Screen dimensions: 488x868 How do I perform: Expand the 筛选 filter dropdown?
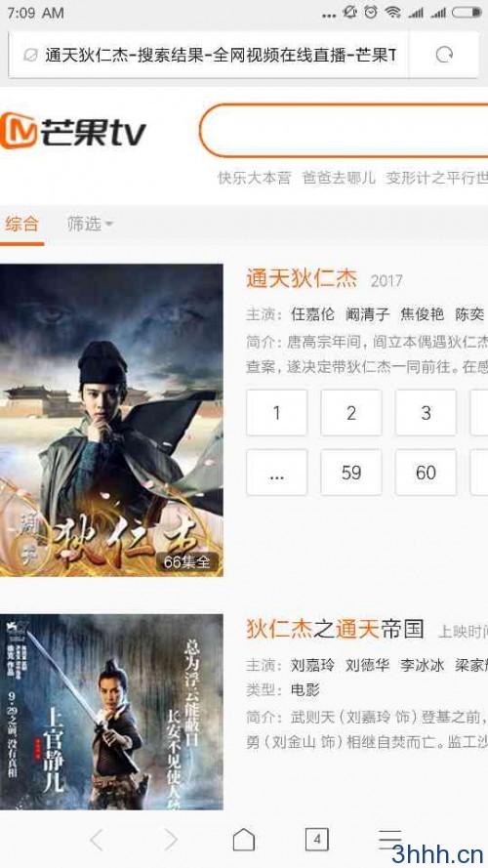pos(90,224)
